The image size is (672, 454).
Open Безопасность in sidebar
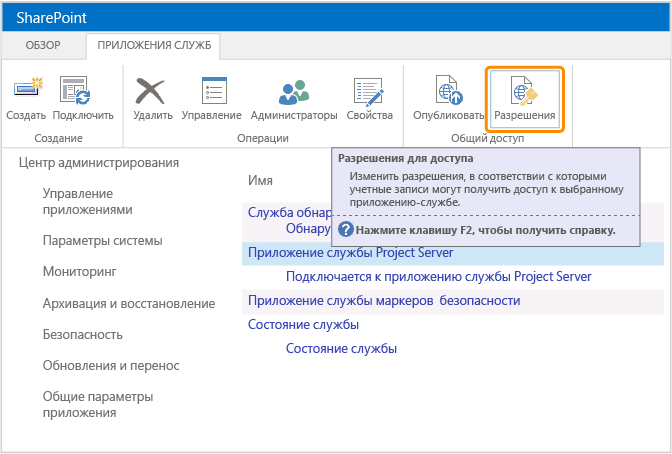tap(82, 334)
